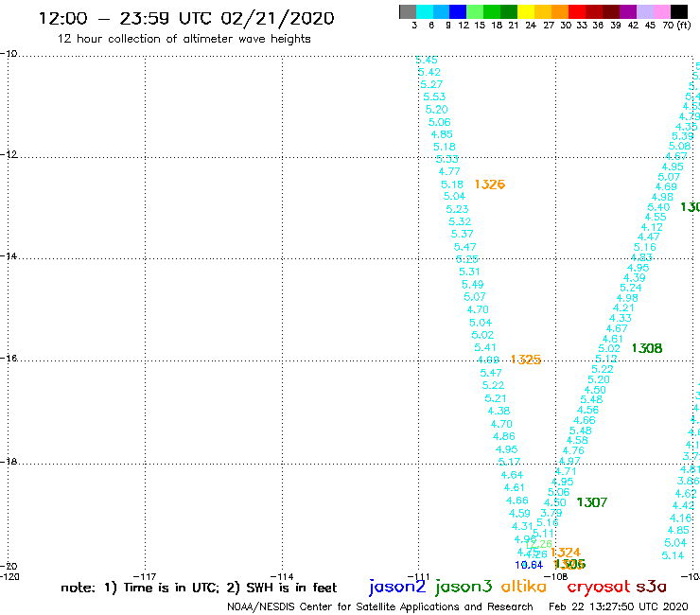Click the wave height value 4.56
This screenshot has height=615, width=700.
point(588,410)
